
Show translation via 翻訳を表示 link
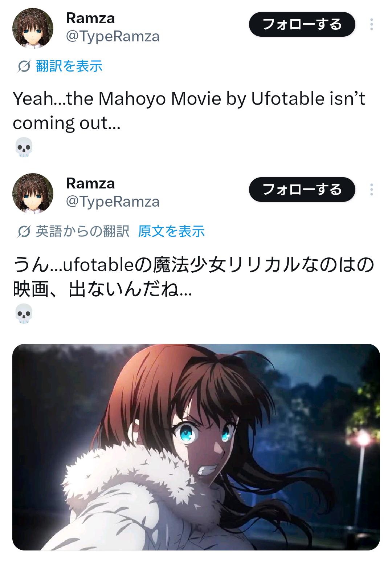click(x=69, y=66)
